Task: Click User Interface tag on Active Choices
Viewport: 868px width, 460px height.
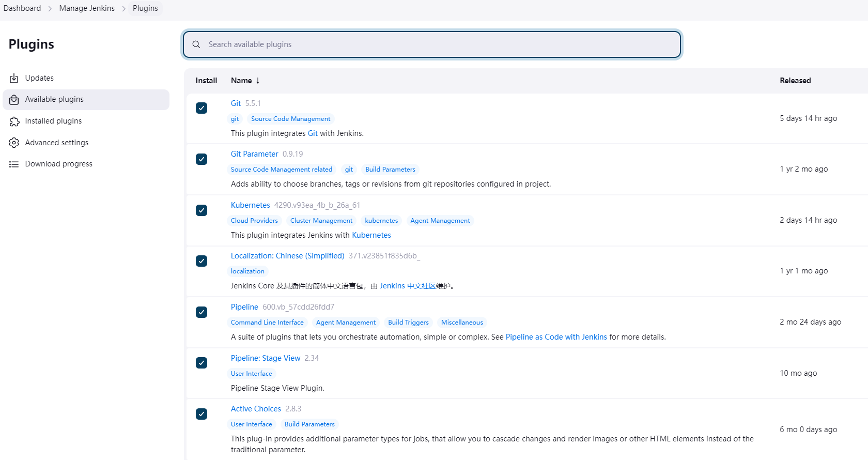Action: coord(252,424)
